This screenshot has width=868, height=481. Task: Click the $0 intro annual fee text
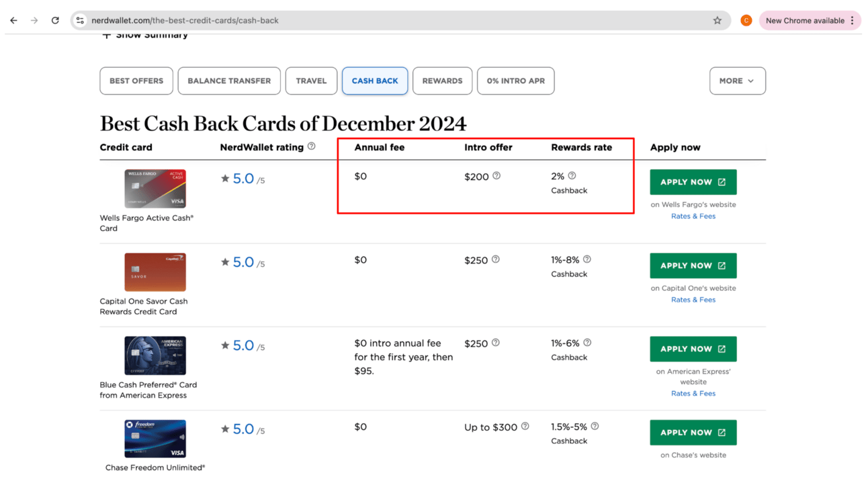coord(404,357)
